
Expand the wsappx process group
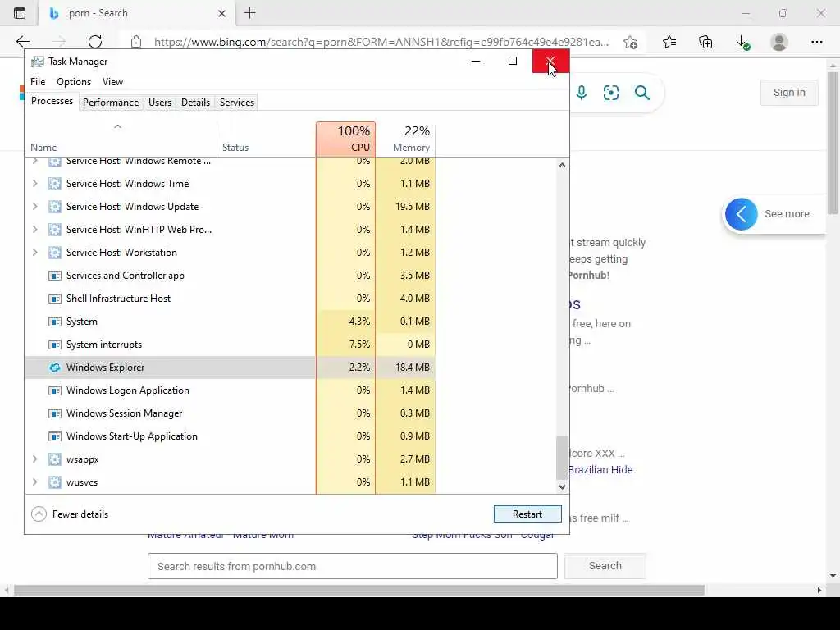click(x=34, y=459)
